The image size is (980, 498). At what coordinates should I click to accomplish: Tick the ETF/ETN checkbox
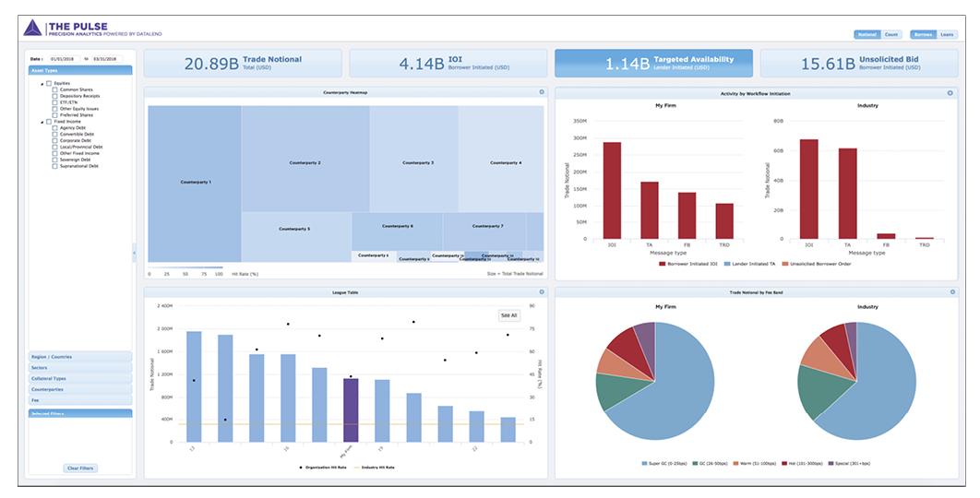pos(55,102)
